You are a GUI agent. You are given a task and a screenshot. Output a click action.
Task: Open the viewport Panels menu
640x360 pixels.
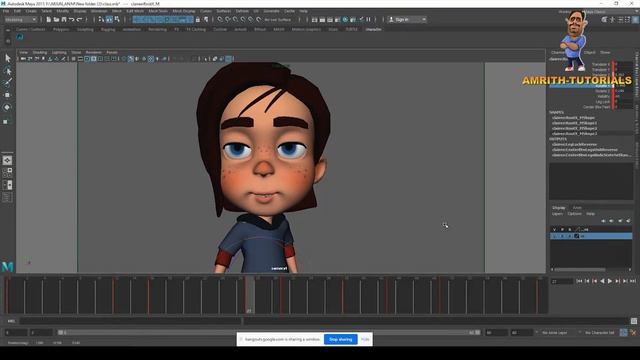pyautogui.click(x=112, y=52)
